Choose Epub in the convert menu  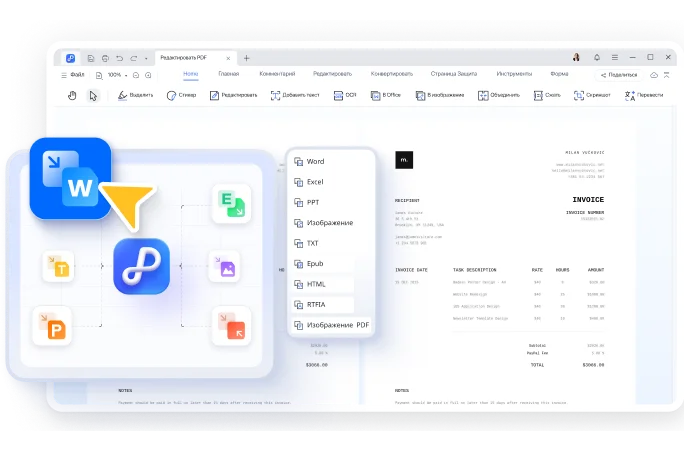point(308,264)
